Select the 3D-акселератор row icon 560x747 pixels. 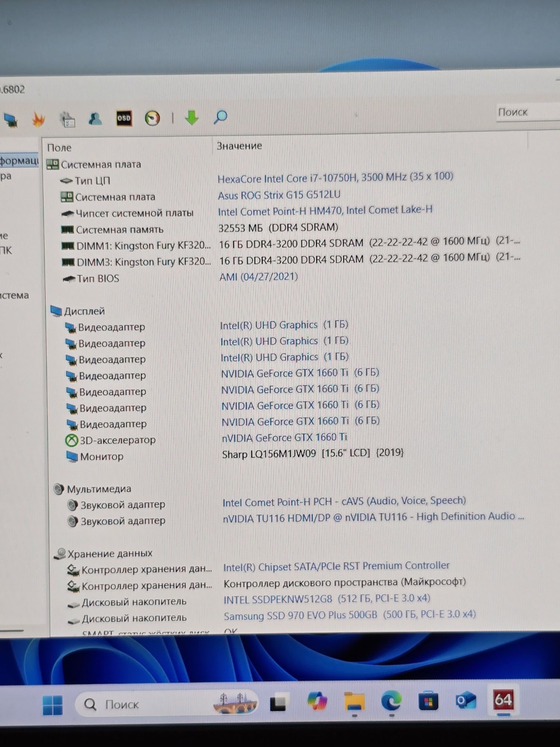71,440
